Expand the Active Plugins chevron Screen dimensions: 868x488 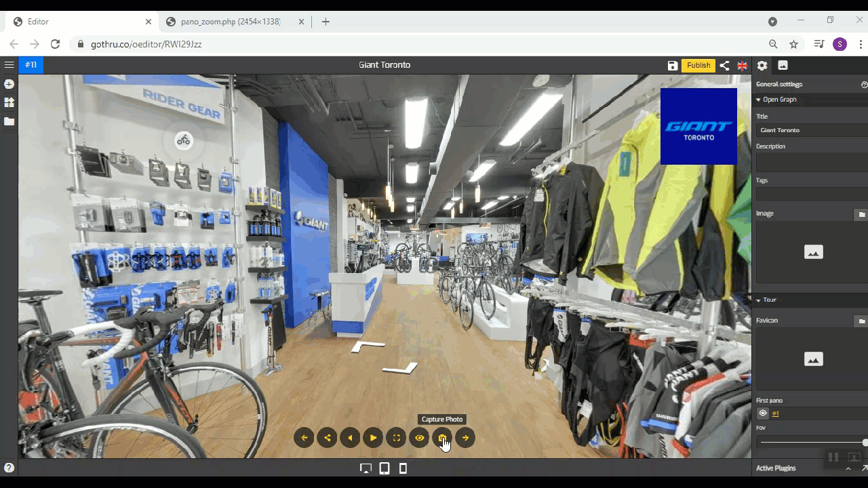tap(848, 468)
